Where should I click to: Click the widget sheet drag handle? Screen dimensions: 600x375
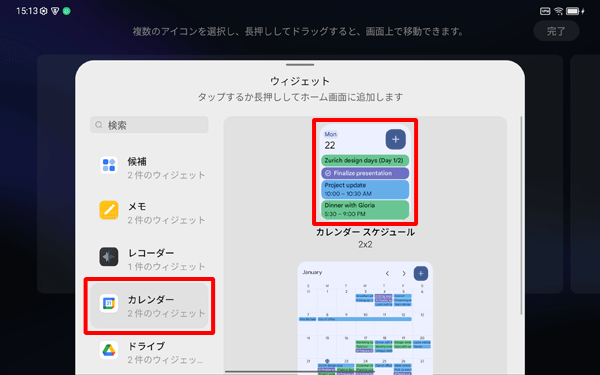300,65
